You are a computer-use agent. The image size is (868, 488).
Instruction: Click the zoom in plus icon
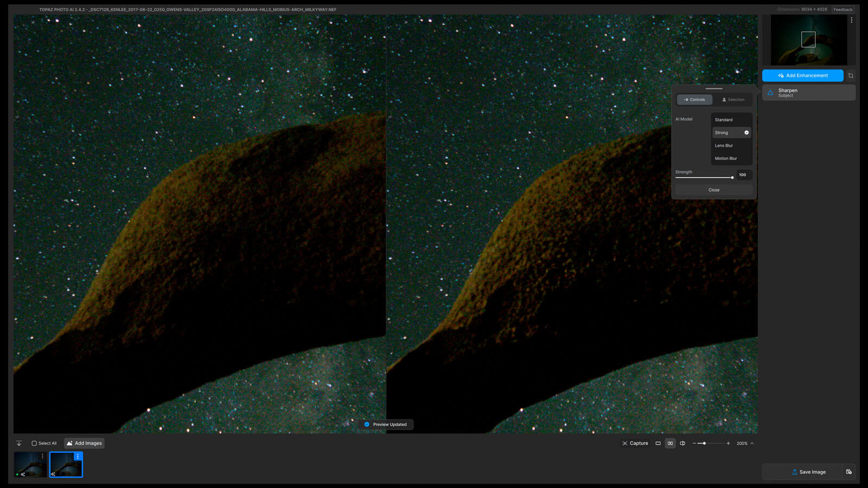[728, 443]
